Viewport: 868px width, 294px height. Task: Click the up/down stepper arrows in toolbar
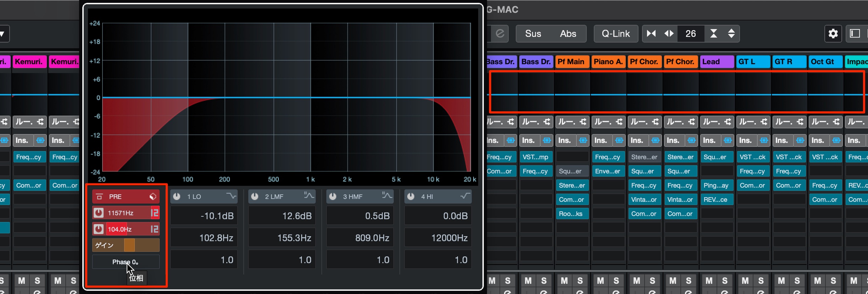pyautogui.click(x=731, y=34)
